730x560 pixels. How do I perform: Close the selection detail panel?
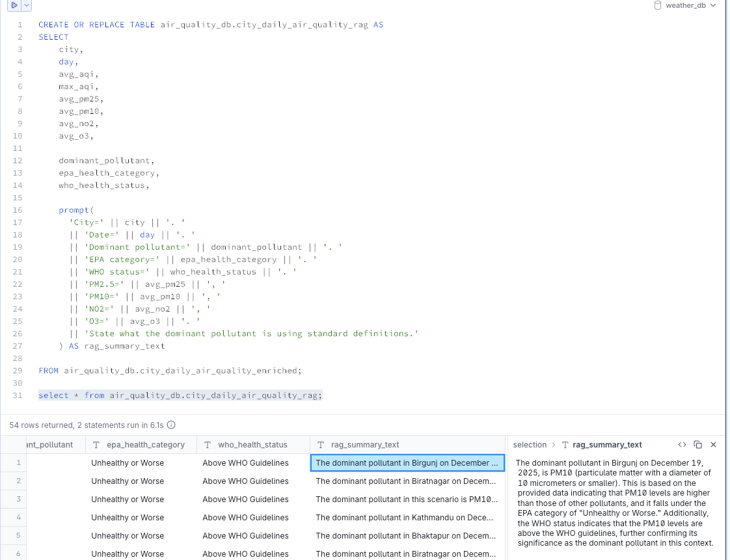click(713, 444)
